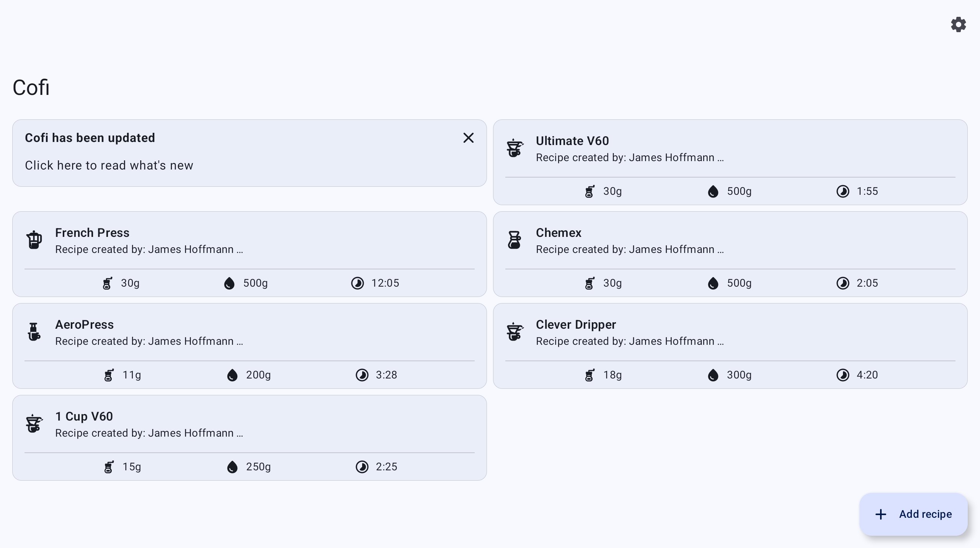
Task: Click the 1 Cup V60 dripper icon
Action: tap(34, 424)
